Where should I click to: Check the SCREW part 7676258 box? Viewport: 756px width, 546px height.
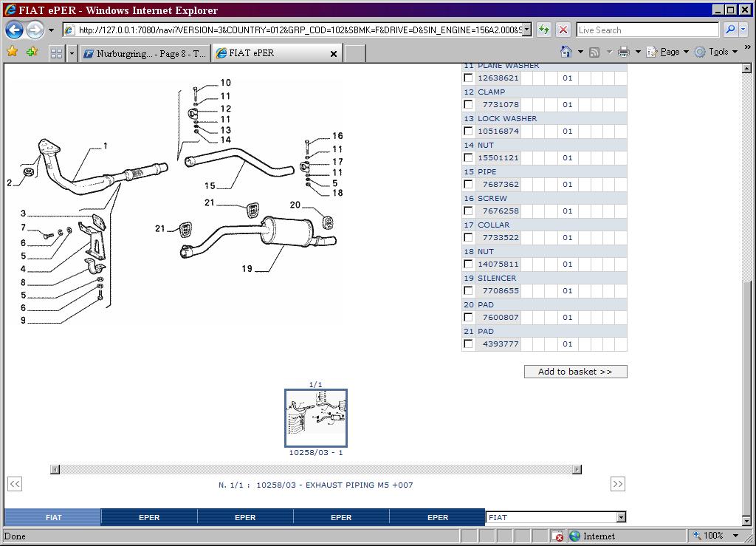[468, 211]
